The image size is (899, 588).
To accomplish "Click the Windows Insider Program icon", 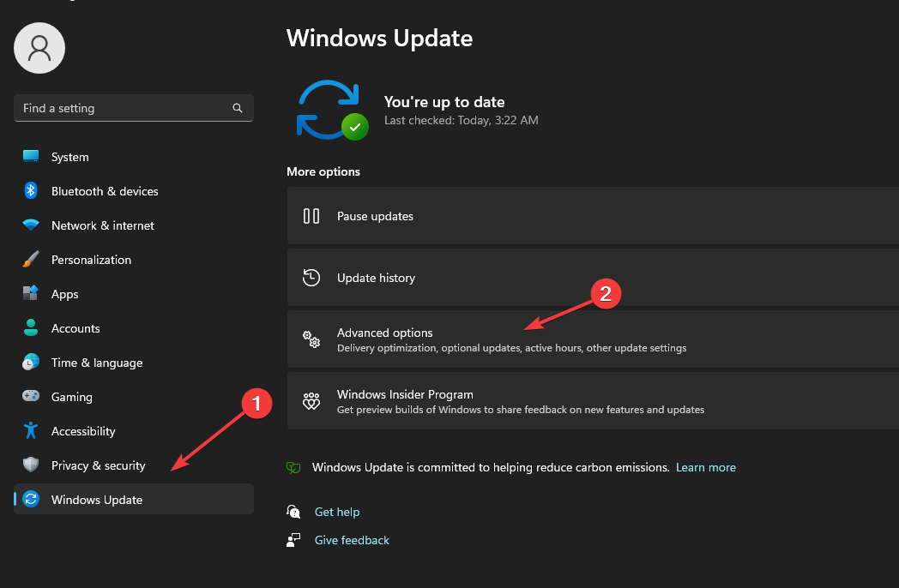I will [311, 401].
